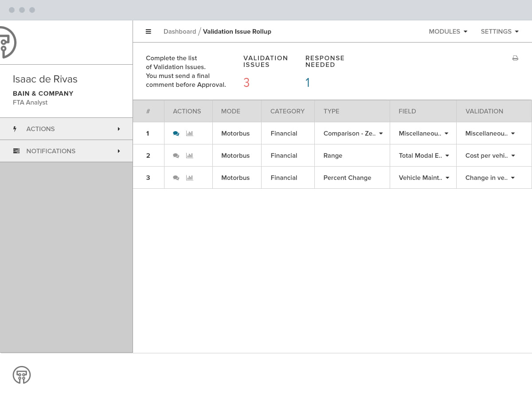View chart for issue row 1
This screenshot has width=532, height=397.
point(190,133)
